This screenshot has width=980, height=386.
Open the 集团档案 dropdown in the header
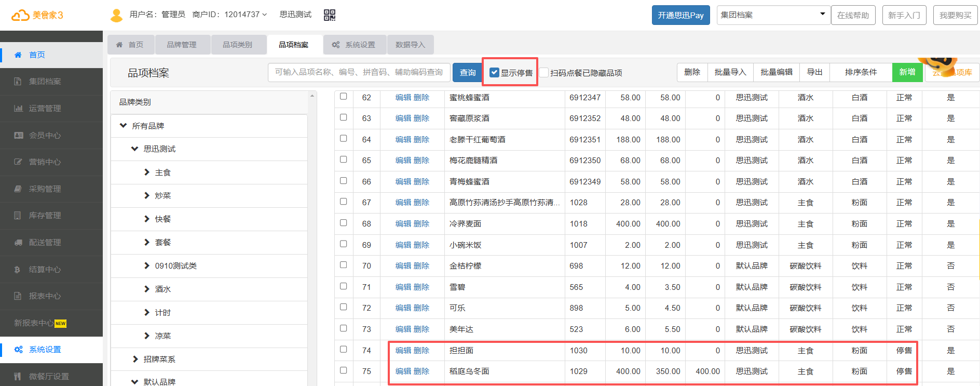772,15
